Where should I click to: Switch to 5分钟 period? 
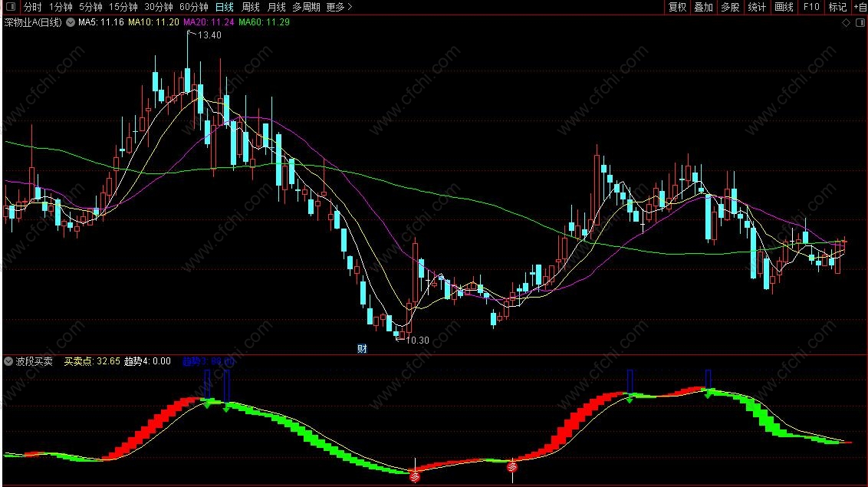click(x=90, y=7)
